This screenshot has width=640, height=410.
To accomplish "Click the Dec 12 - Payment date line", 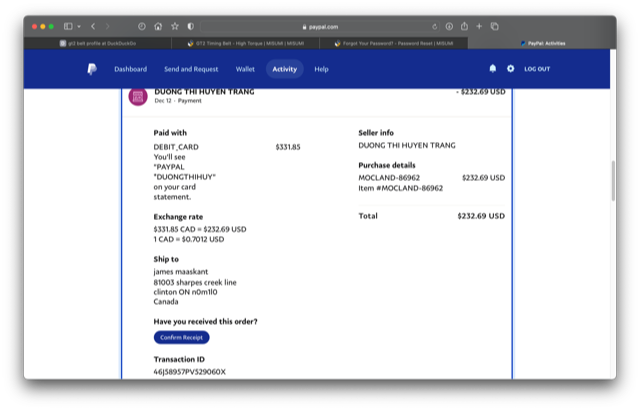I will [x=178, y=101].
